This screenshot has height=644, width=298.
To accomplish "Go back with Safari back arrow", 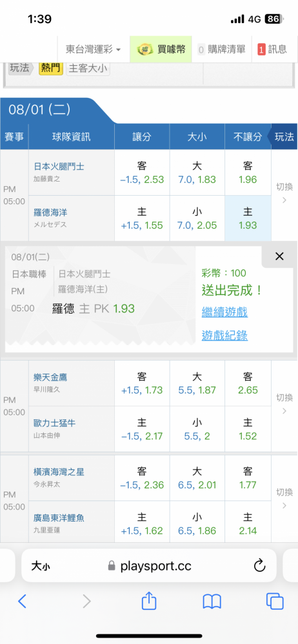I will point(22,601).
